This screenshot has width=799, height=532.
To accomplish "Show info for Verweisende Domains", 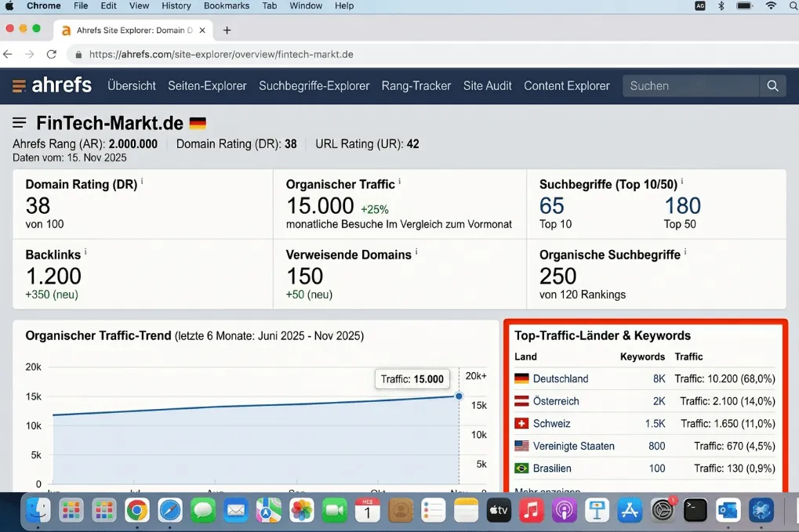I will tap(416, 251).
